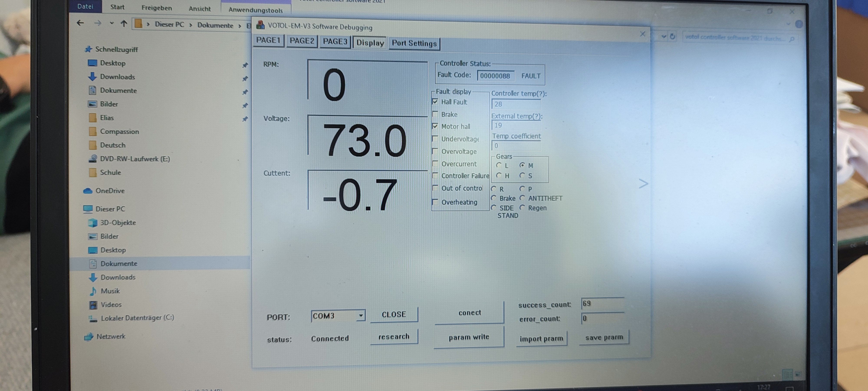Enable the Overheating checkbox
Image resolution: width=868 pixels, height=391 pixels.
pos(435,202)
